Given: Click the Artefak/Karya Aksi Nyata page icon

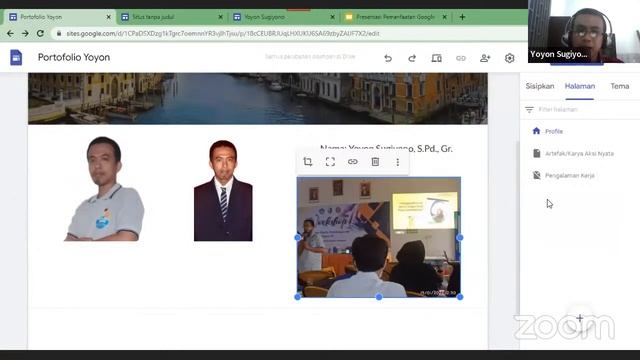Looking at the screenshot, I should point(537,153).
